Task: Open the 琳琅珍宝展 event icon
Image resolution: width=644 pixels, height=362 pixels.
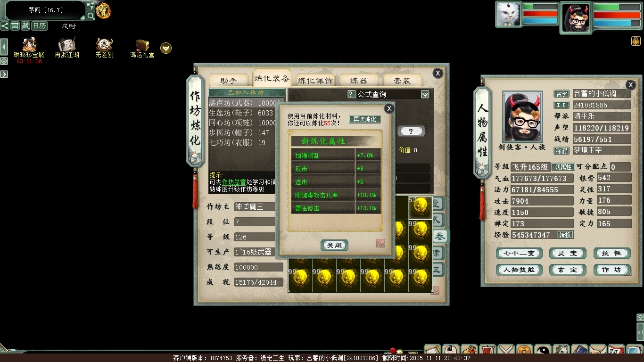Action: 29,46
